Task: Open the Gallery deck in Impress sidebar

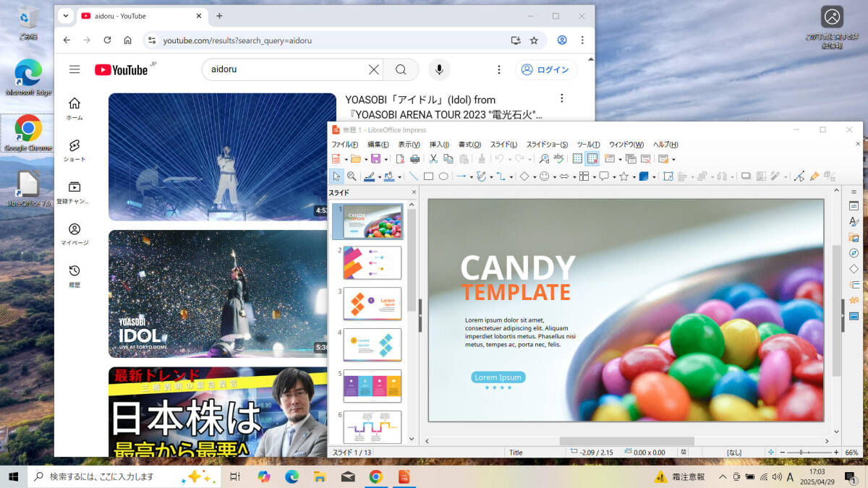Action: pos(854,237)
